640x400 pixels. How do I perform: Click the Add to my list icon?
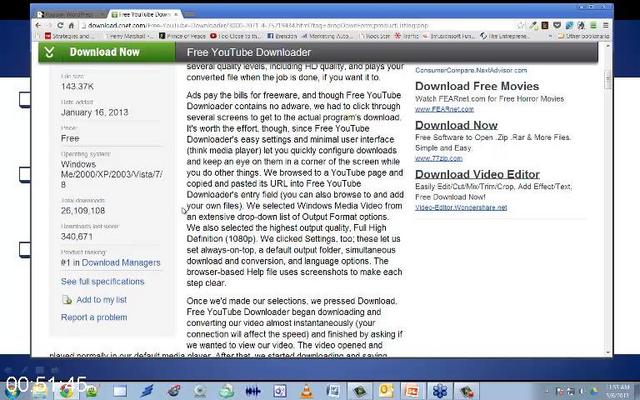pyautogui.click(x=67, y=300)
